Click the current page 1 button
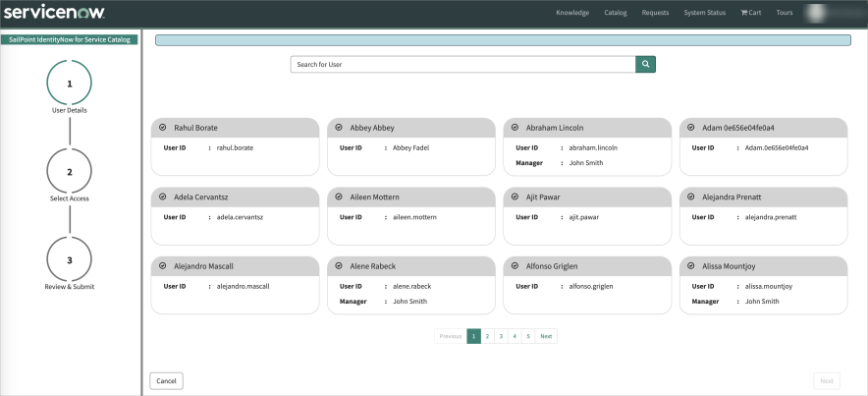 click(x=473, y=336)
